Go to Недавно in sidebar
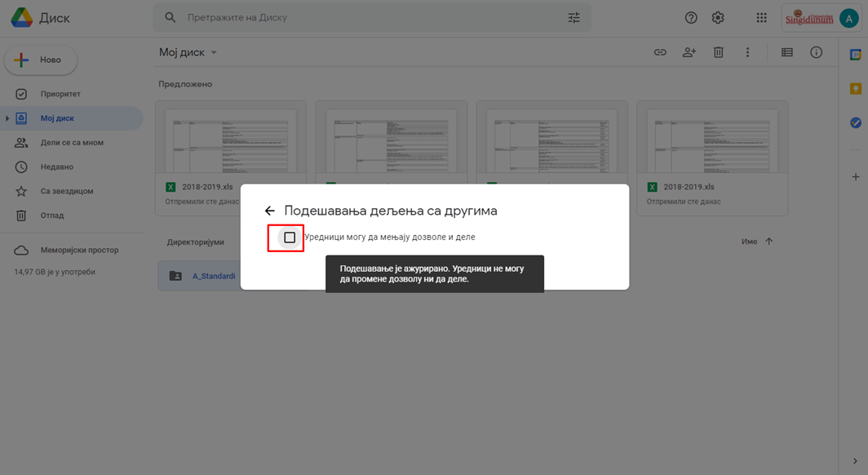868x475 pixels. [x=57, y=167]
